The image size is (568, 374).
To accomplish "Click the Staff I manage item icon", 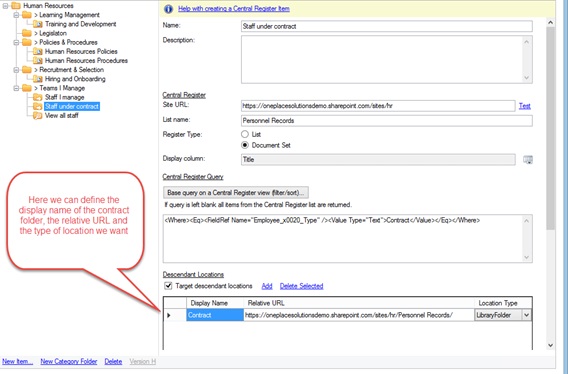I will pos(38,97).
